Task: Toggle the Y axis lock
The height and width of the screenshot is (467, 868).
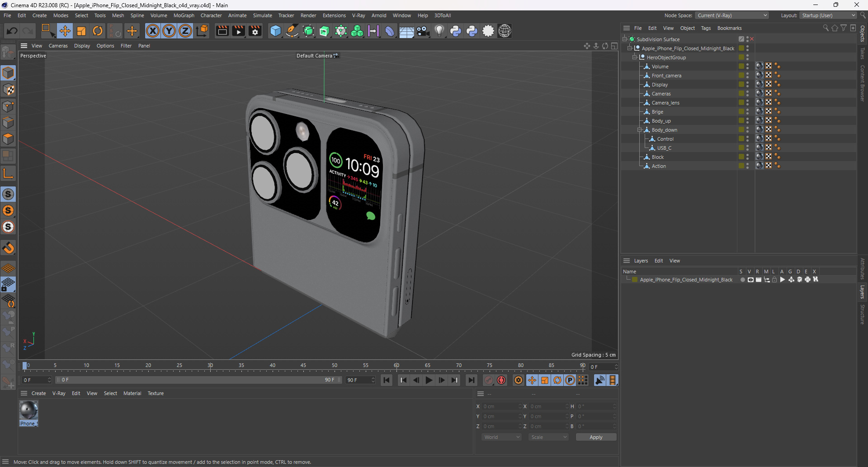Action: click(x=169, y=31)
